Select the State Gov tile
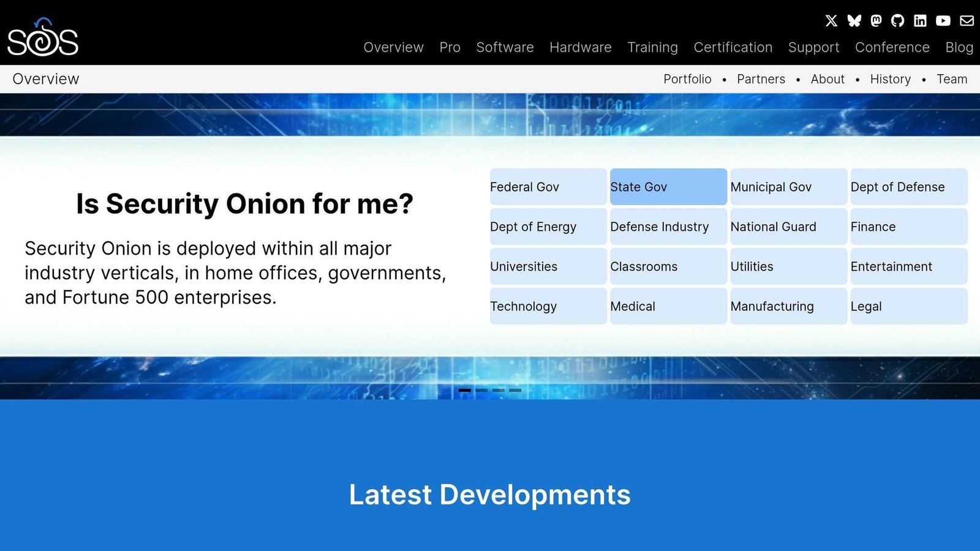The height and width of the screenshot is (551, 980). coord(668,187)
